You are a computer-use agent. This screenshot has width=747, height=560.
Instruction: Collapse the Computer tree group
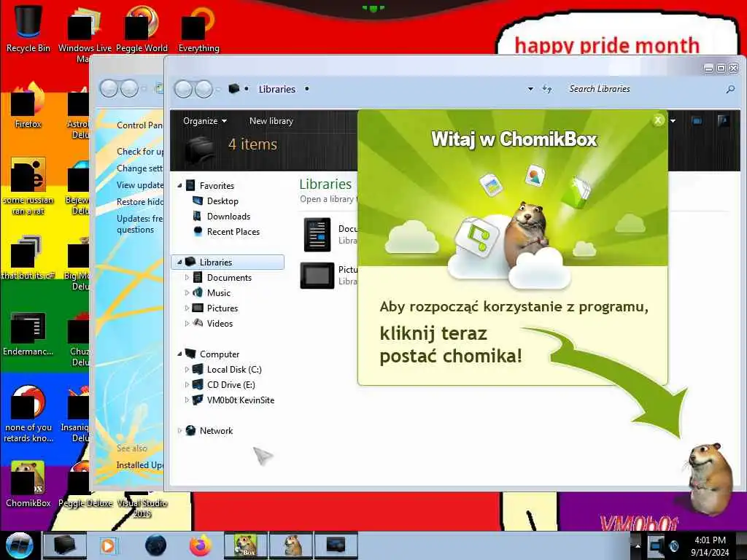pyautogui.click(x=179, y=354)
